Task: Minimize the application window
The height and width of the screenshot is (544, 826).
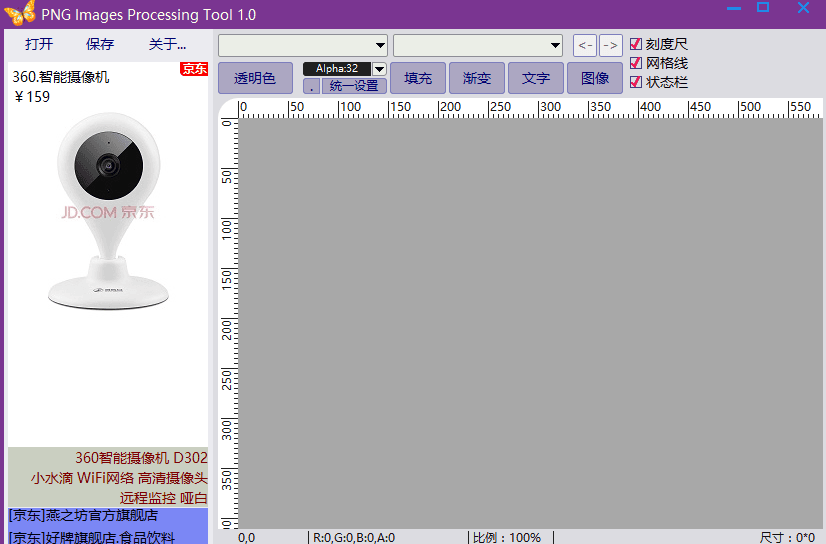Action: click(x=734, y=9)
